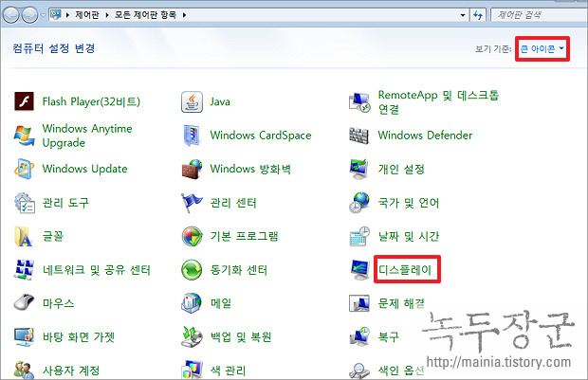Open the 네트워크 및 공유 센터 text link

pyautogui.click(x=97, y=270)
